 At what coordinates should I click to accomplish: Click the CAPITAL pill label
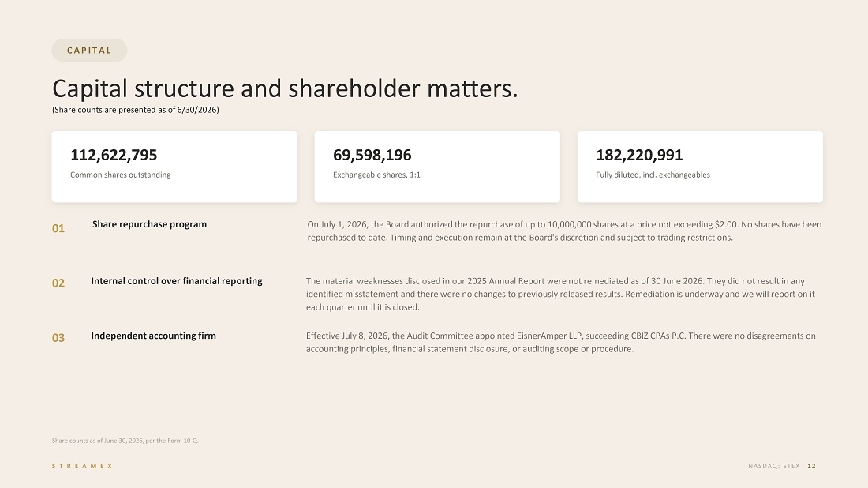click(89, 51)
